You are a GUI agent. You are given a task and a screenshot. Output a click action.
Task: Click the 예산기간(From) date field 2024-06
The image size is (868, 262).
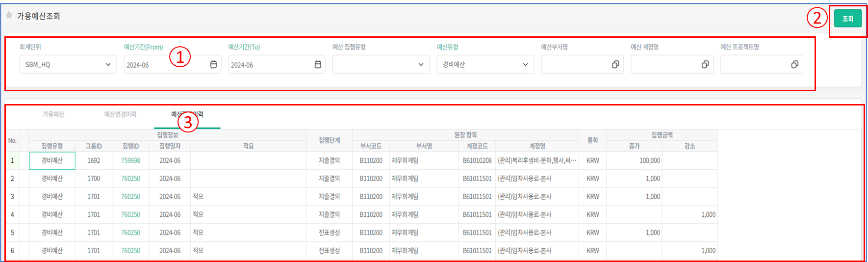click(164, 65)
